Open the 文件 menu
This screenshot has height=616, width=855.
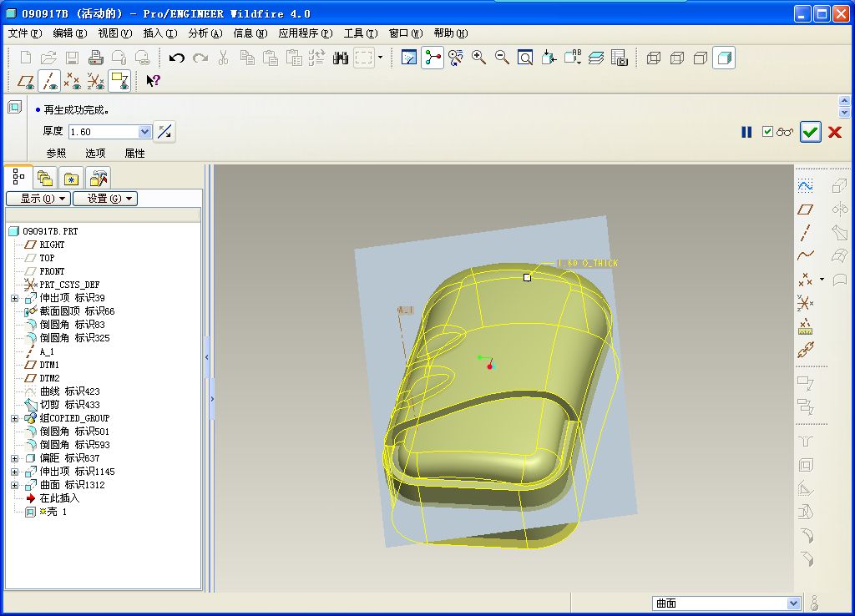pos(24,33)
